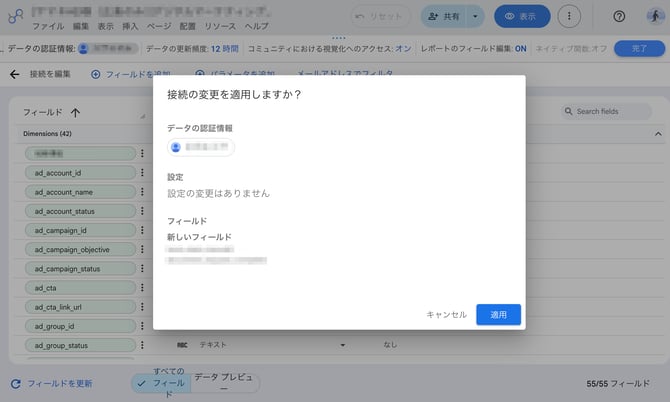Viewport: 670px width, 402px height.
Task: Click the data freshness 12 時間 link
Action: (224, 49)
